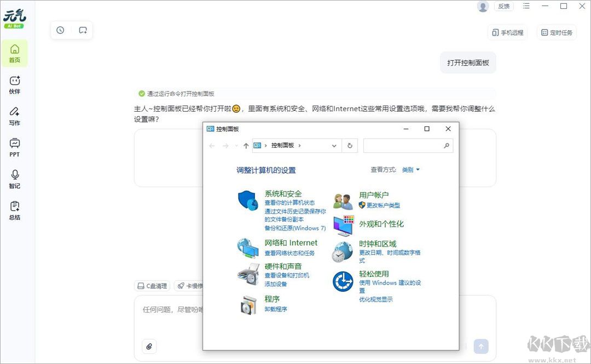Image resolution: width=591 pixels, height=364 pixels.
Task: Click the 打开控制面板 button
Action: 468,62
